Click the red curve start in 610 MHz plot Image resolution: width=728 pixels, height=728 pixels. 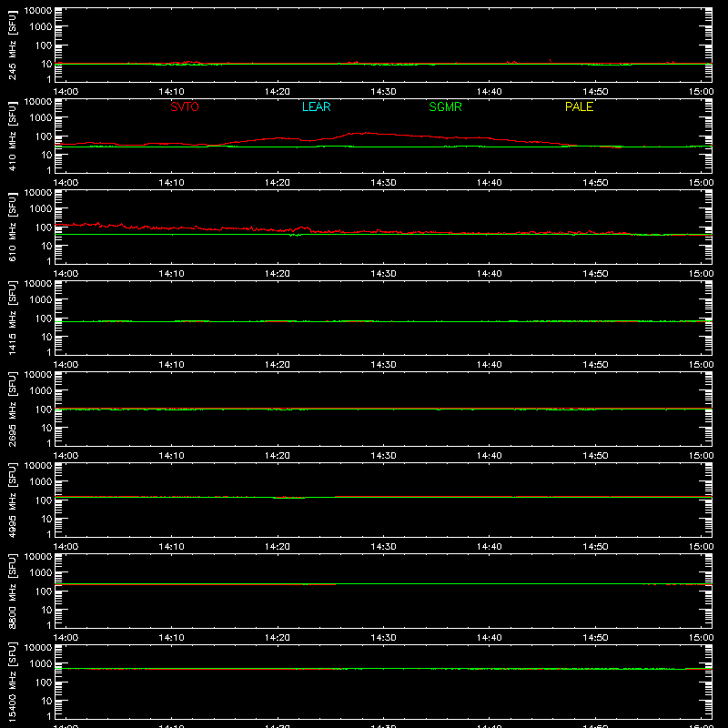pyautogui.click(x=57, y=225)
